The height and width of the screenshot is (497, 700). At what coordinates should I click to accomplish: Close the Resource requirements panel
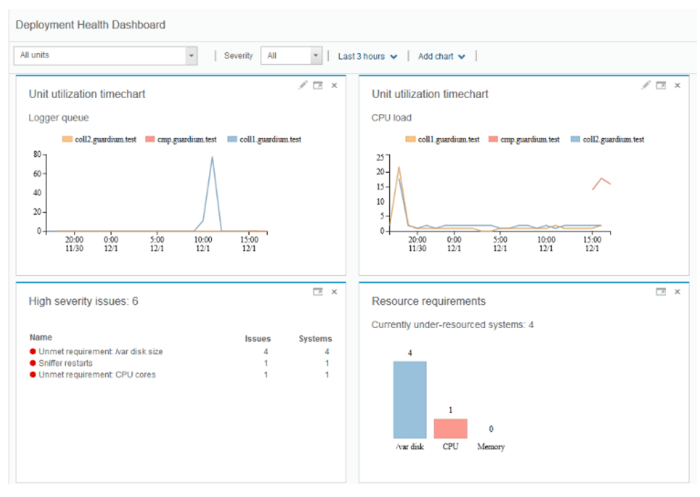coord(677,291)
